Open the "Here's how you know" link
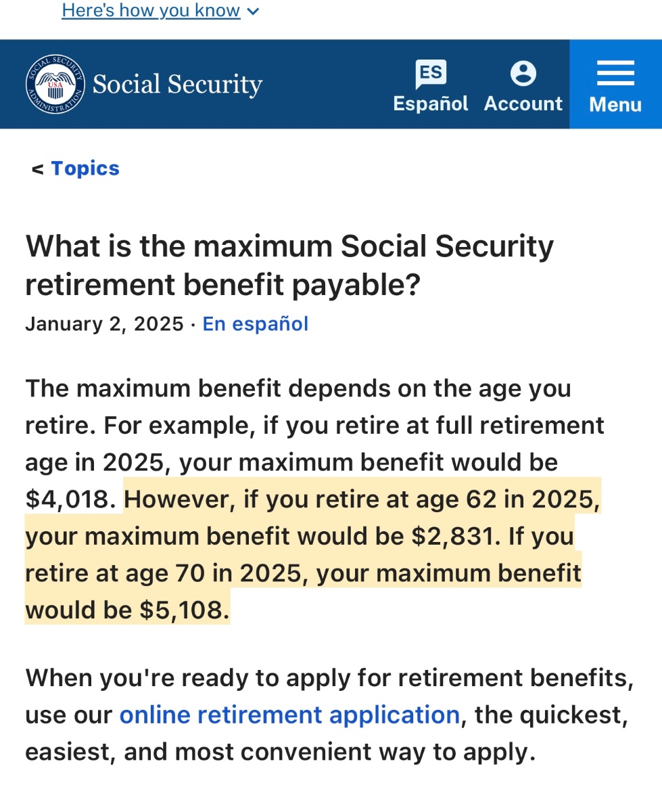The image size is (662, 812). click(151, 11)
